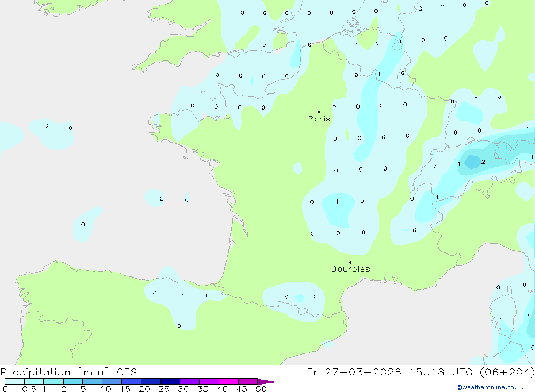This screenshot has height=392, width=535.
Task: Click the legend label '30'
Action: 184,389
